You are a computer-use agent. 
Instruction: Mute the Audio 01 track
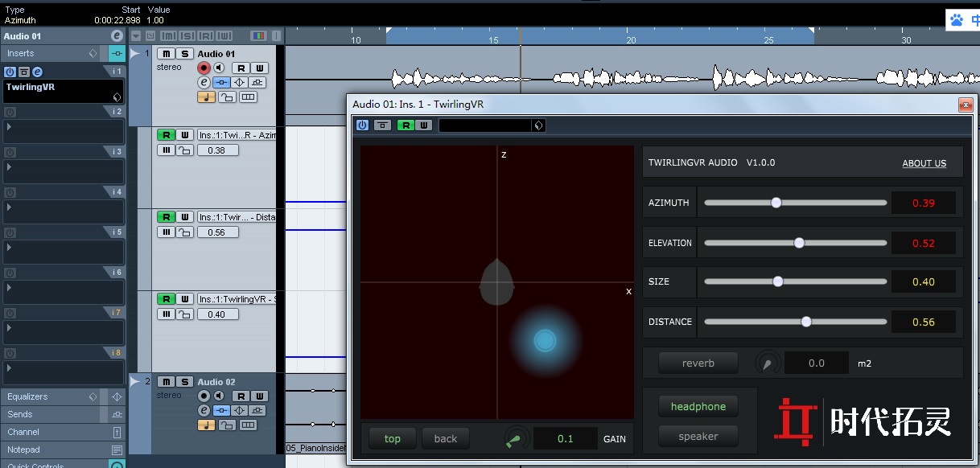coord(165,54)
